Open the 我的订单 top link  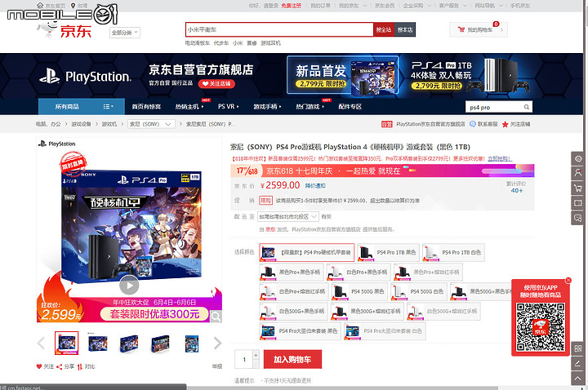[321, 6]
